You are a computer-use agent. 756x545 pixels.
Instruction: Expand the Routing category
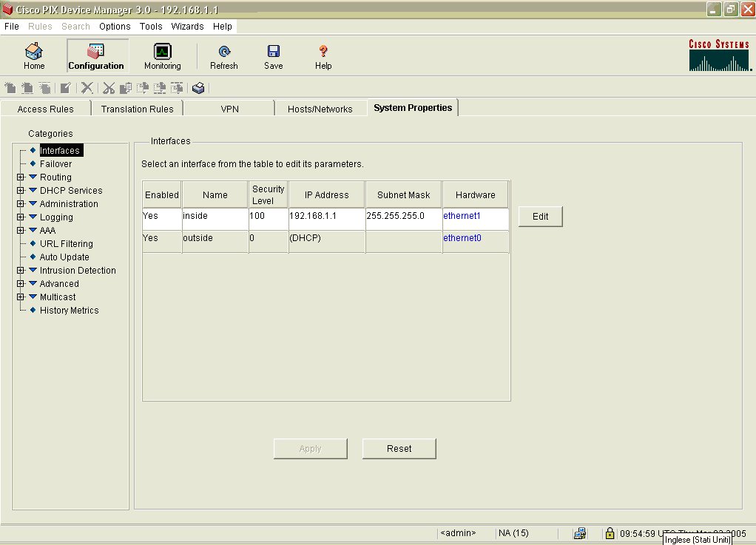[x=21, y=177]
